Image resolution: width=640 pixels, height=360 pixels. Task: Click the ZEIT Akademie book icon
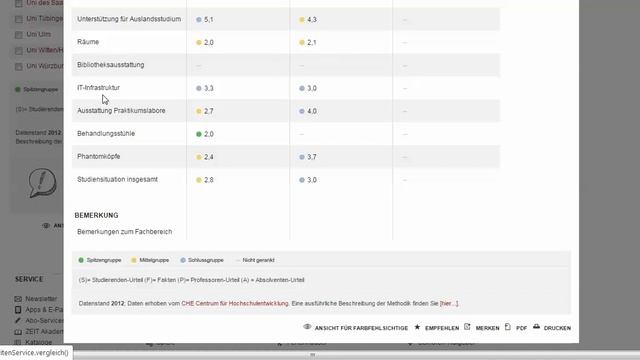pos(18,332)
